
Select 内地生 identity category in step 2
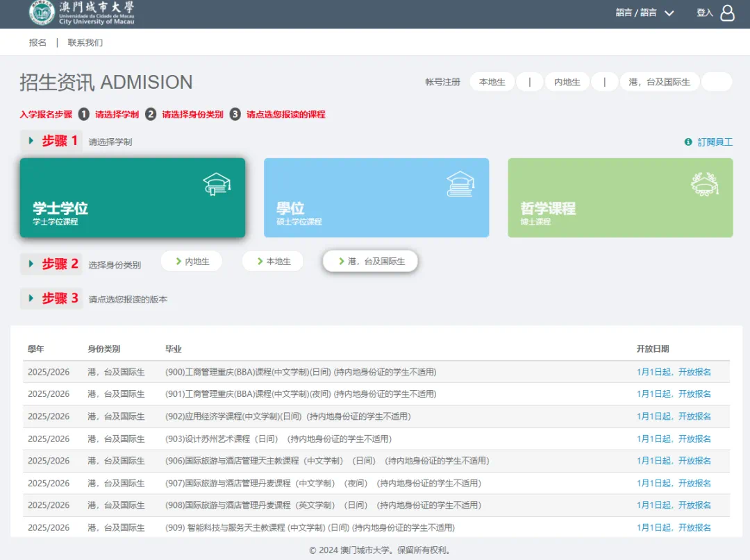coord(191,262)
